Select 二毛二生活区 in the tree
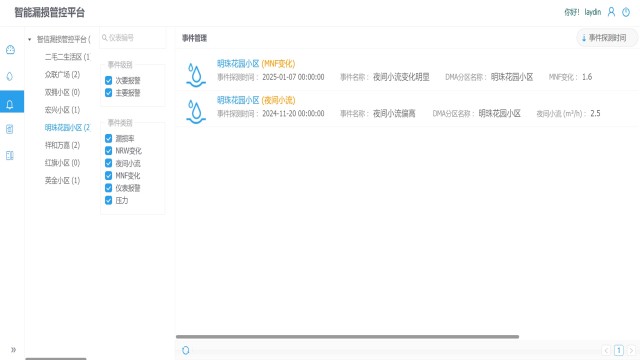This screenshot has width=640, height=360. point(67,57)
